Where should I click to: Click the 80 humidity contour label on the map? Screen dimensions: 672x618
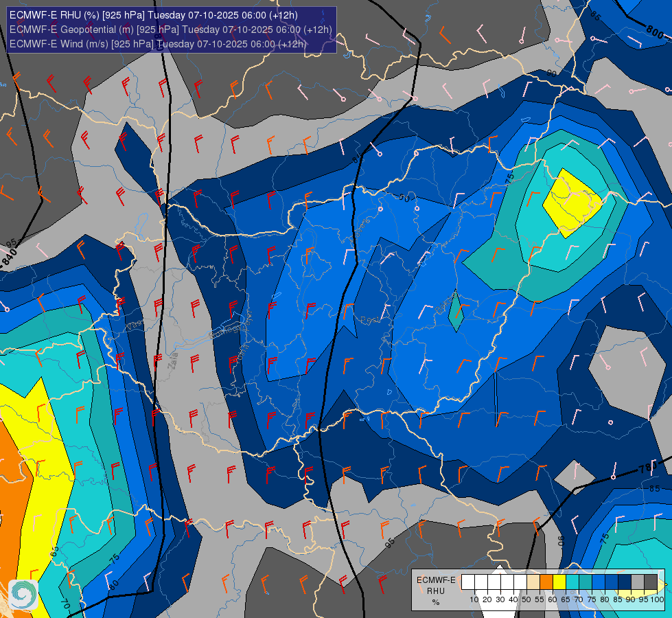[113, 585]
